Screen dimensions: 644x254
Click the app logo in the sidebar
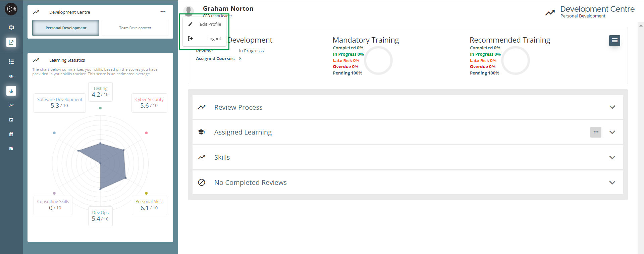pyautogui.click(x=11, y=9)
